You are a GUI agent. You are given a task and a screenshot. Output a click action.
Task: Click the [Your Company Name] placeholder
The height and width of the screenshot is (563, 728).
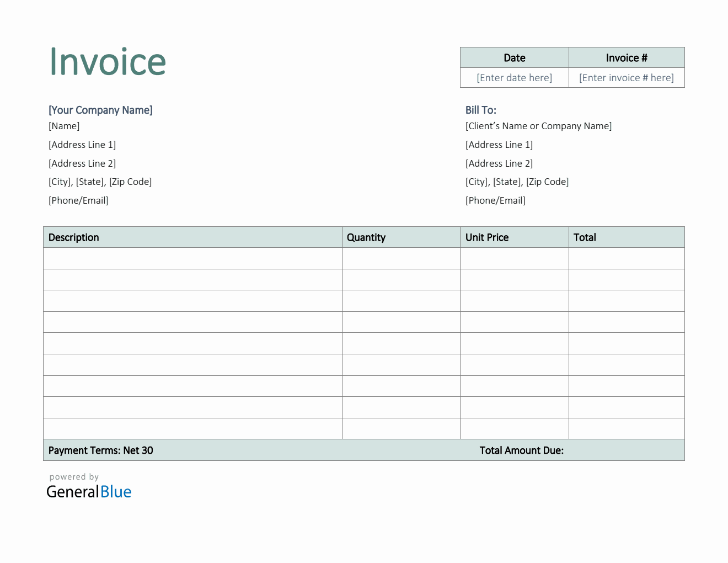pyautogui.click(x=100, y=110)
